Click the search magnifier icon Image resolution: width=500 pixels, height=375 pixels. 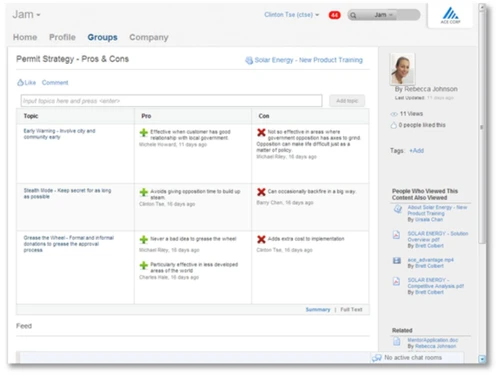pyautogui.click(x=353, y=15)
